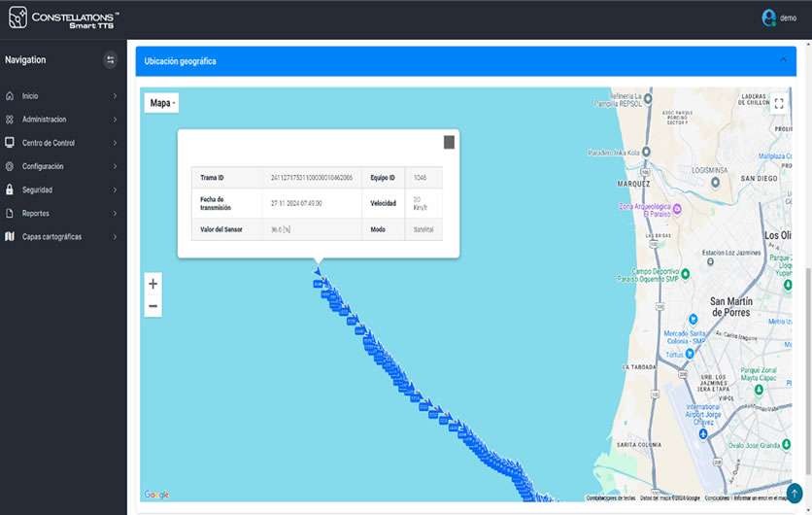The image size is (812, 515).
Task: Open the Mapa map type dropdown
Action: (x=162, y=103)
